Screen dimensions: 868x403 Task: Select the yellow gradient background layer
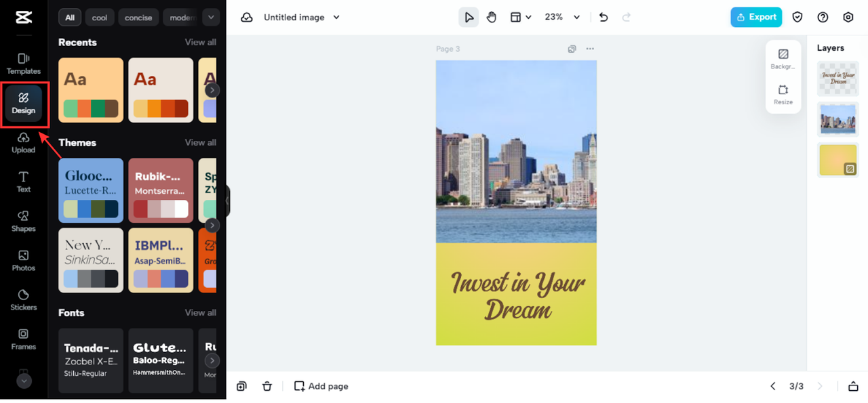pos(838,160)
